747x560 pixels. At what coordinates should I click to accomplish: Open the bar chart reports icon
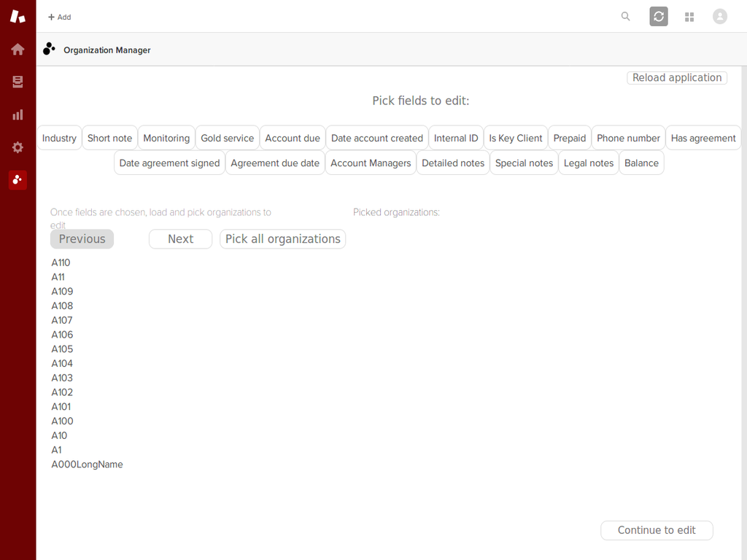click(x=18, y=114)
